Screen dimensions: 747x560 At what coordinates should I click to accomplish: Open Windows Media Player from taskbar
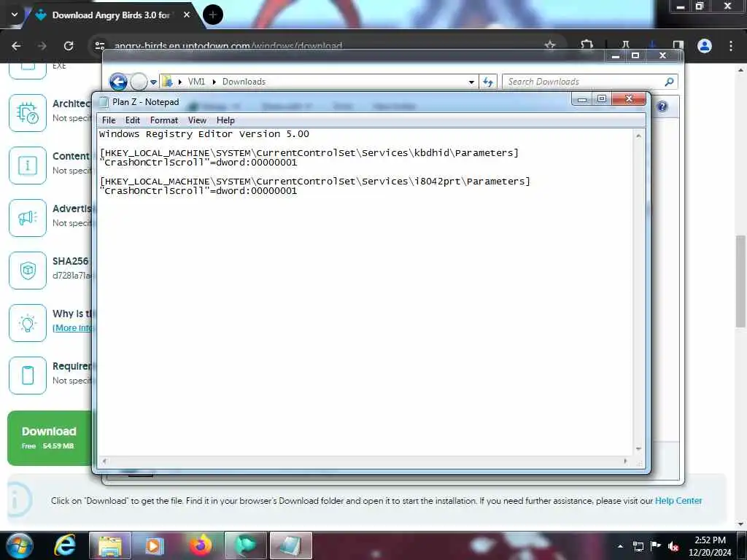(x=155, y=545)
